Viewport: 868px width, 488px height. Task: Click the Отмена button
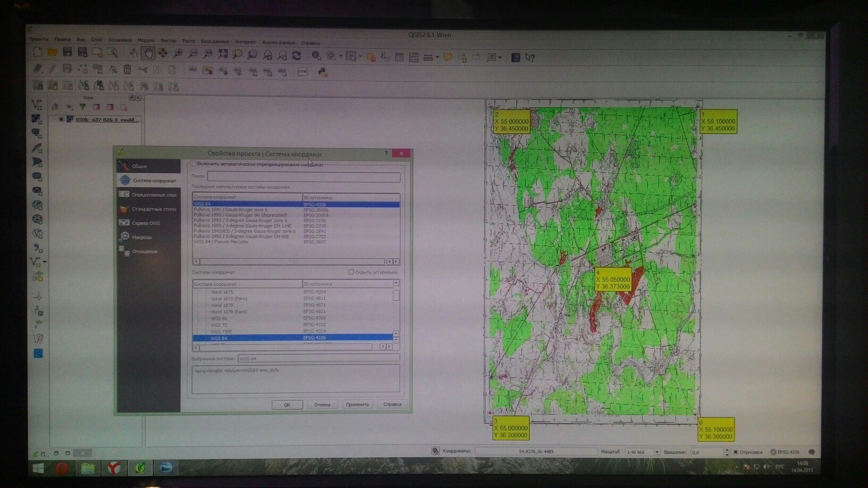coord(322,405)
